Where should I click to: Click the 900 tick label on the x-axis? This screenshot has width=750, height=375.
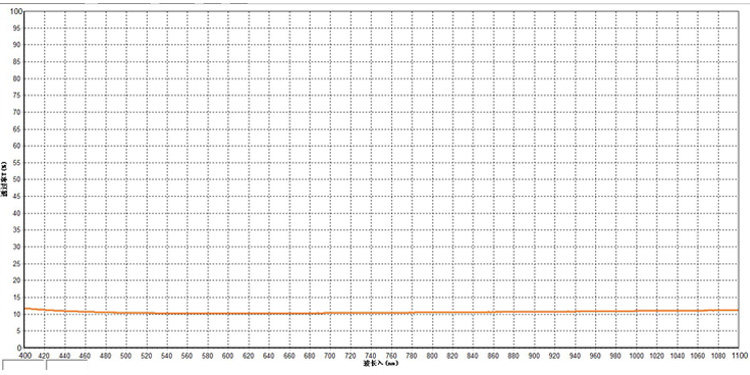coord(535,356)
